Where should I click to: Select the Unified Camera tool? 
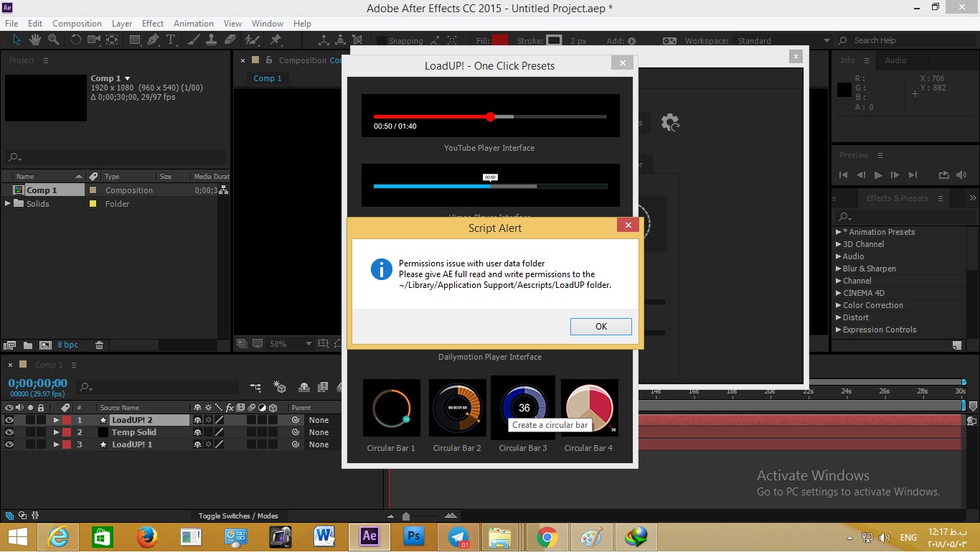[94, 40]
